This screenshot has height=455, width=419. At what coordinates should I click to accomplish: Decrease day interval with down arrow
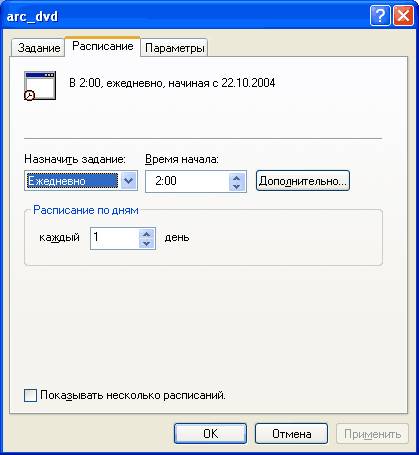click(146, 243)
